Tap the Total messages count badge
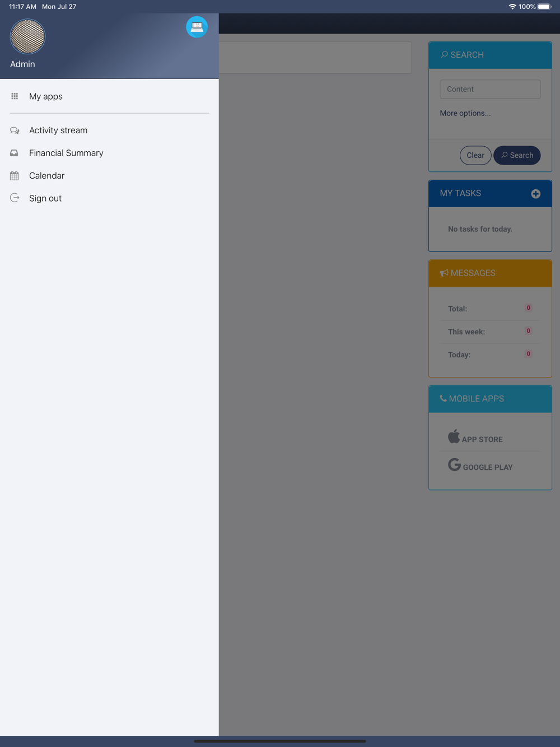 (x=528, y=308)
